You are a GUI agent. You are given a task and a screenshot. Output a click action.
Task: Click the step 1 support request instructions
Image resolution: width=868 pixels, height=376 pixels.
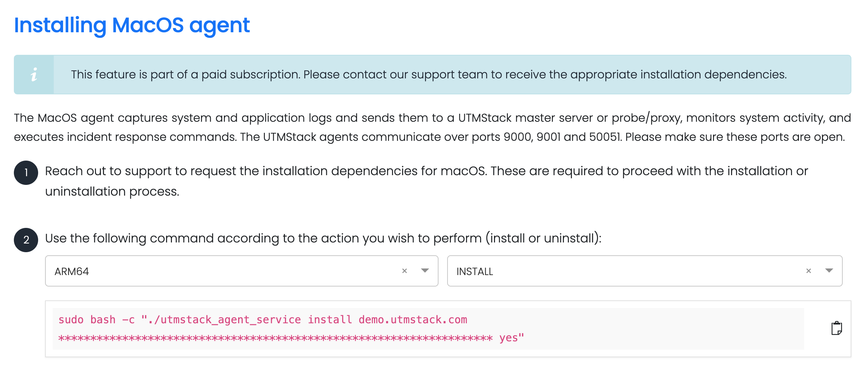click(426, 181)
